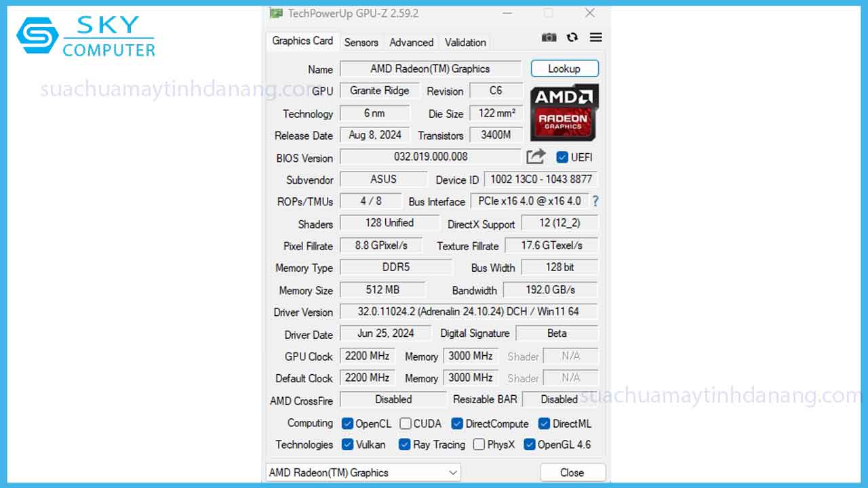Open the AMD Radeon Graphics GPU dropdown
This screenshot has width=868, height=488.
[363, 472]
